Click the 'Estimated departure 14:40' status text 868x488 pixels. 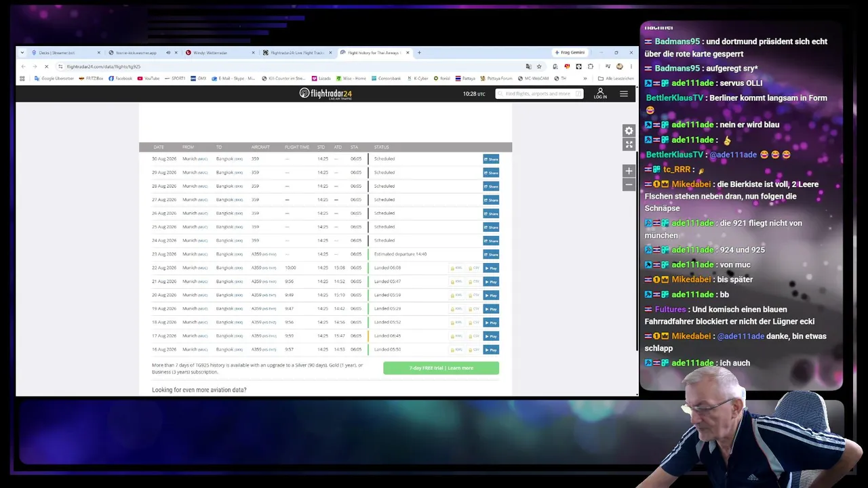[x=400, y=254]
